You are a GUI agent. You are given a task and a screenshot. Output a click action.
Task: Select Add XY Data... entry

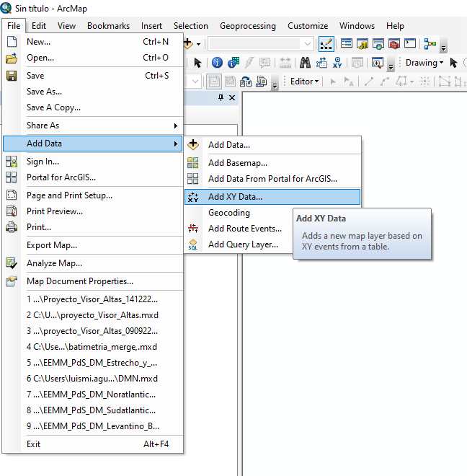pos(272,197)
